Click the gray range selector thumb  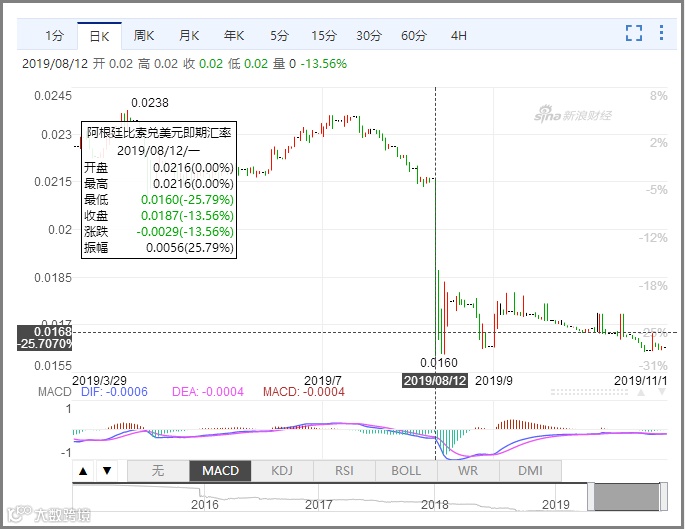[x=626, y=497]
